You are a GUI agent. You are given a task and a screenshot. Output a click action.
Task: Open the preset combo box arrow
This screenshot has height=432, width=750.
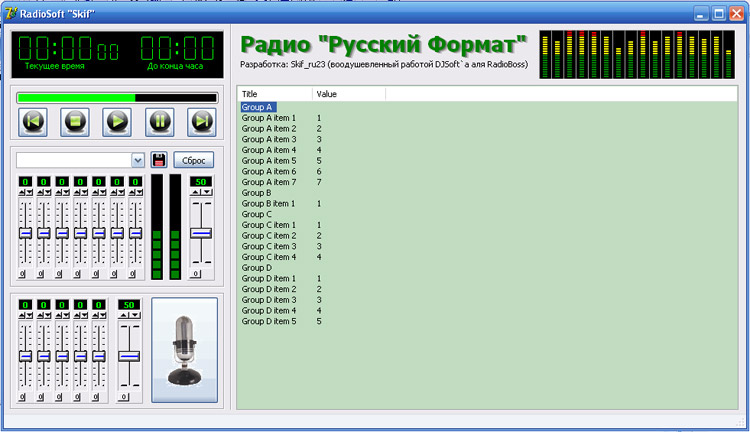138,160
